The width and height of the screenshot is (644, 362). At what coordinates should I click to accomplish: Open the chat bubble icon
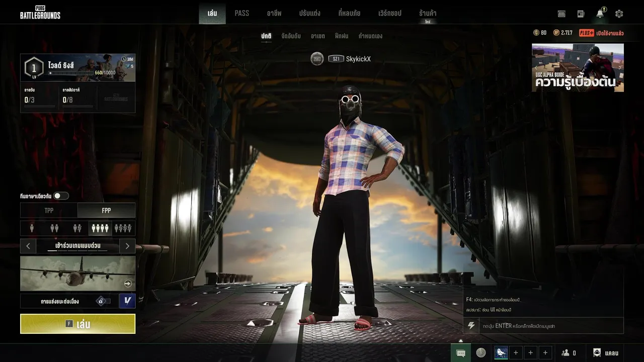(x=461, y=353)
